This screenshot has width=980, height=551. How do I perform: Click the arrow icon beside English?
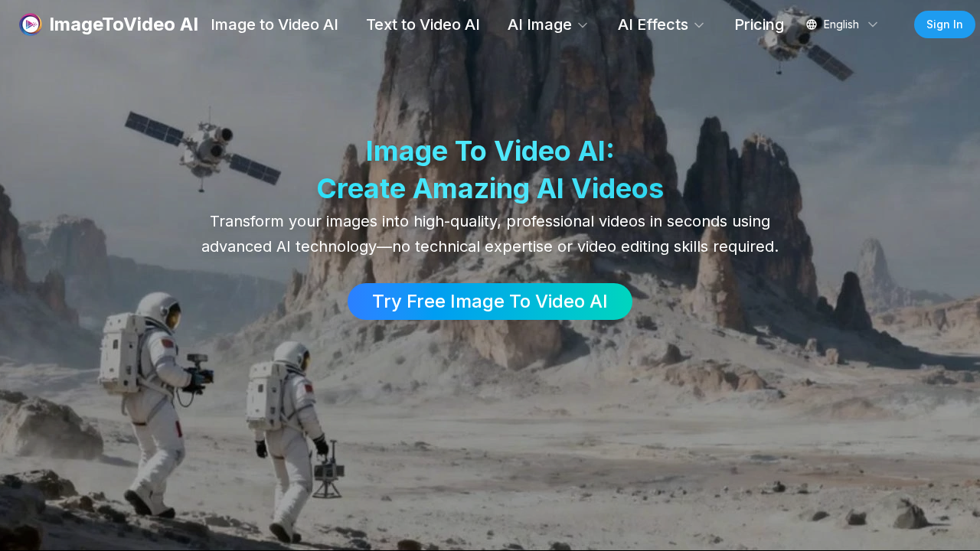click(x=874, y=24)
